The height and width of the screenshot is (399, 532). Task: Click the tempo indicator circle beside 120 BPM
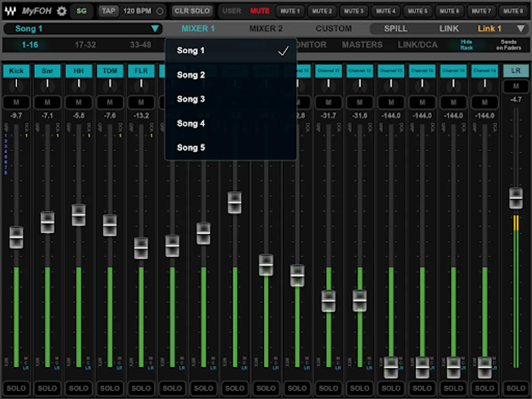pyautogui.click(x=160, y=11)
